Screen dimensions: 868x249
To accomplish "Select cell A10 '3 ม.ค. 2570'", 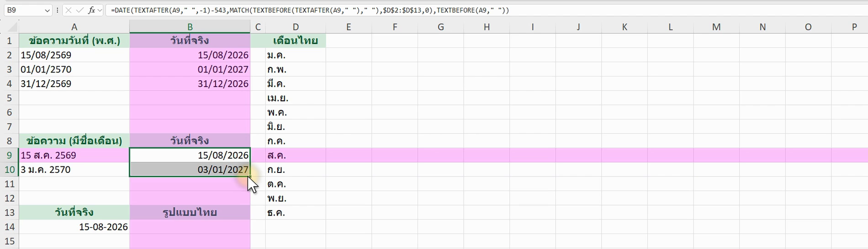I will (x=74, y=170).
